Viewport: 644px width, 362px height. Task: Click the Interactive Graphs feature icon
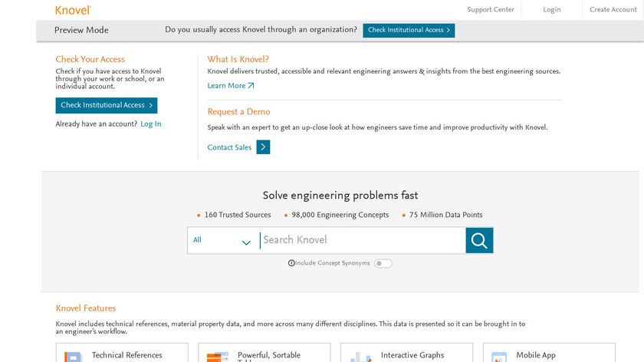coord(360,357)
